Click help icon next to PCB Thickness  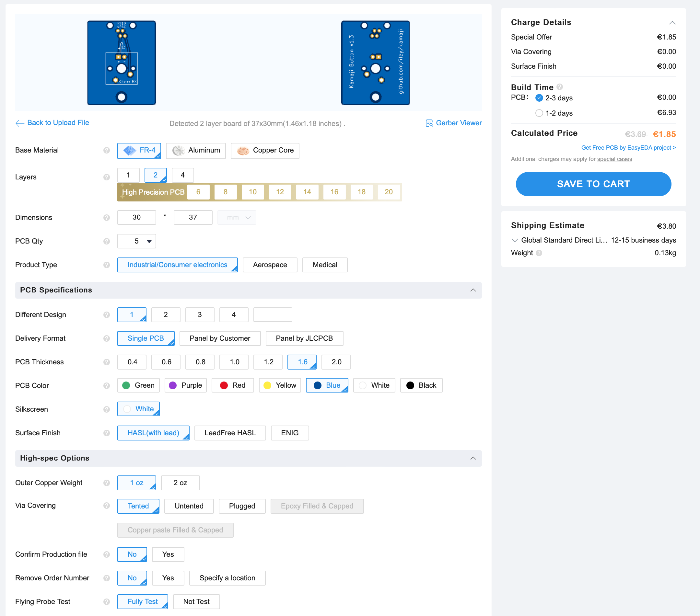(x=107, y=362)
